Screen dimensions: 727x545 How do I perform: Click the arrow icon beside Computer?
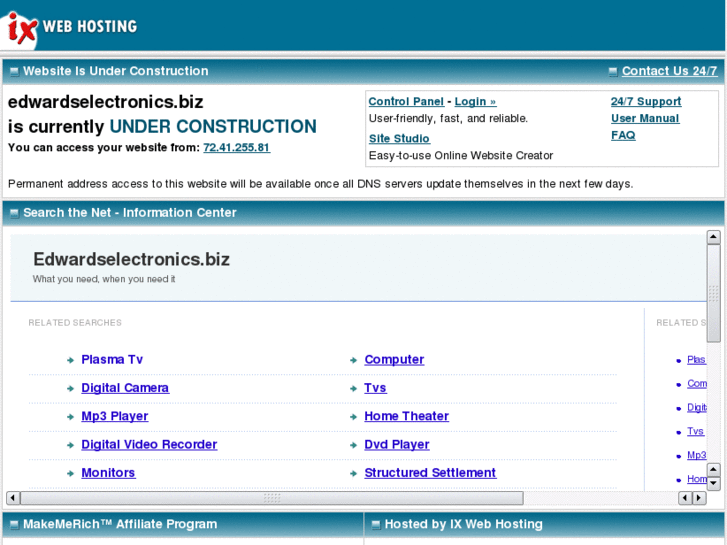tap(354, 360)
